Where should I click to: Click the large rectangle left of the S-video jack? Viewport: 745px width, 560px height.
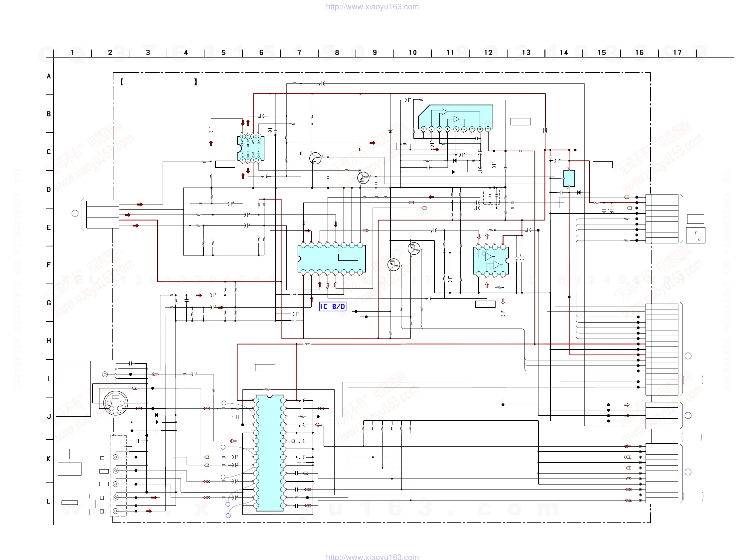pos(73,389)
